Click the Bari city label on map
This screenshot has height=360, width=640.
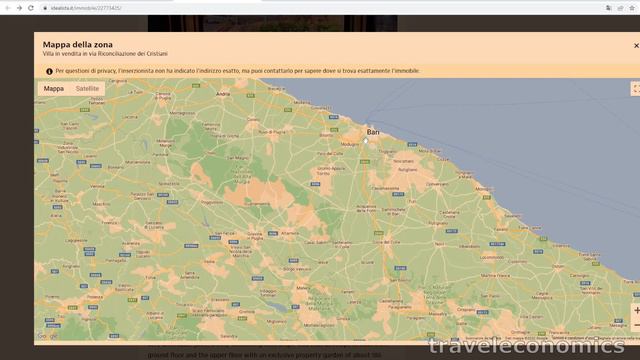tap(373, 132)
